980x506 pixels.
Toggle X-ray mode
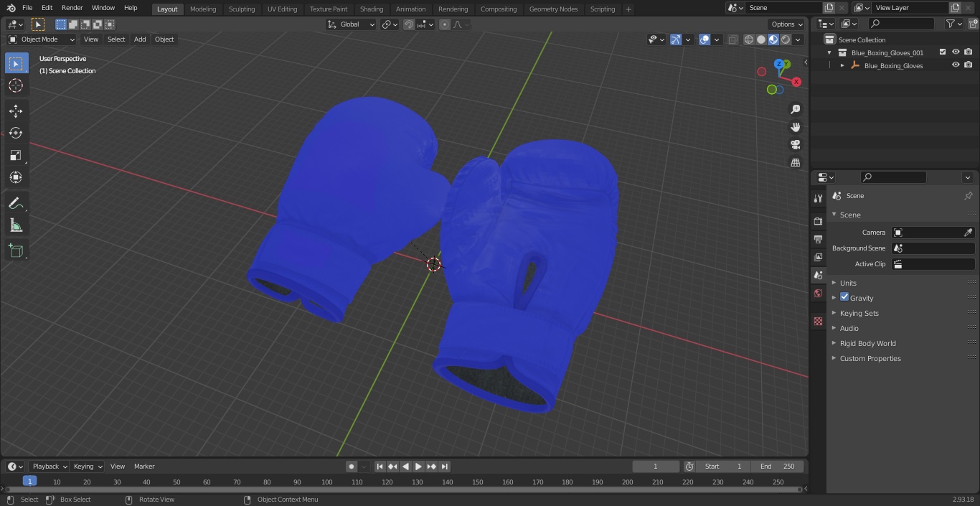pos(732,39)
